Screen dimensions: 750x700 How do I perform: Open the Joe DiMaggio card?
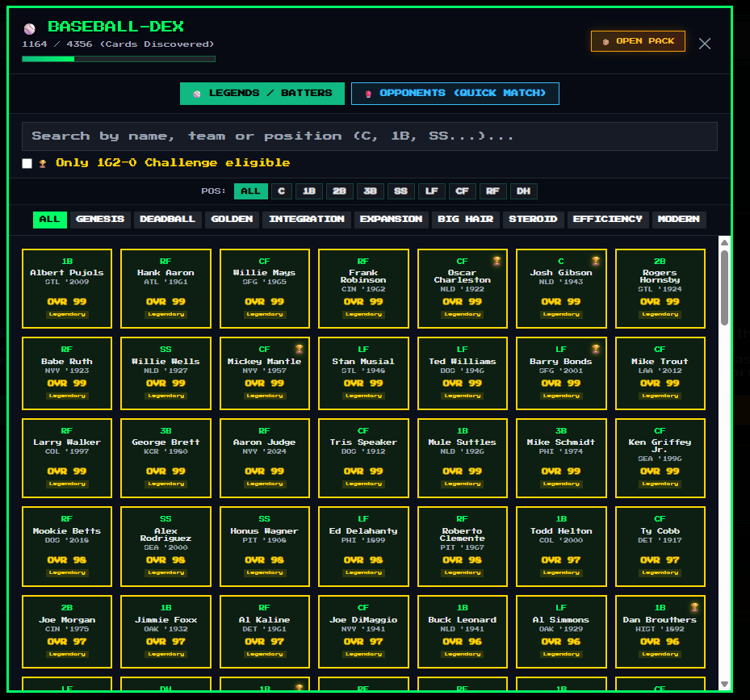[363, 631]
